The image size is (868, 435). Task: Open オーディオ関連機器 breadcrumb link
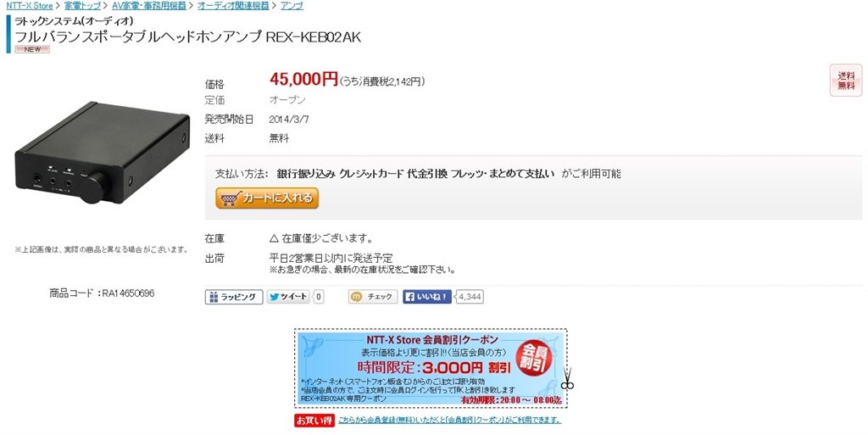[x=233, y=6]
